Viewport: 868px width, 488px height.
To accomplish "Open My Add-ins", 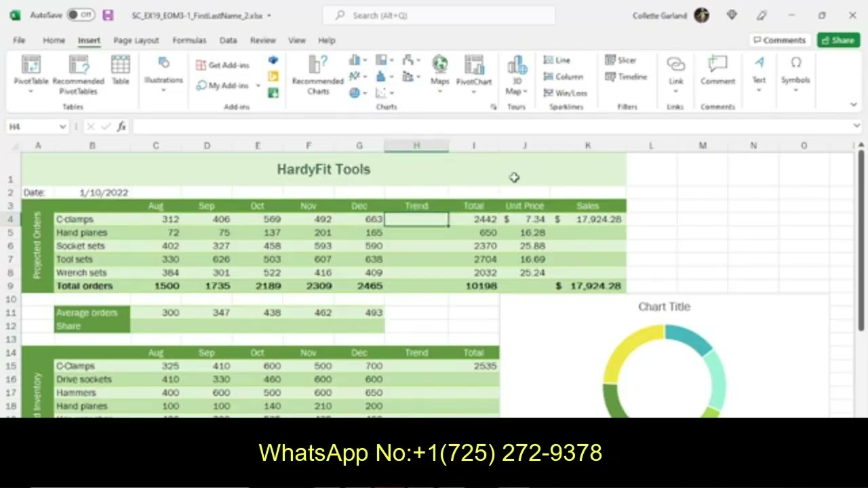I will (224, 85).
